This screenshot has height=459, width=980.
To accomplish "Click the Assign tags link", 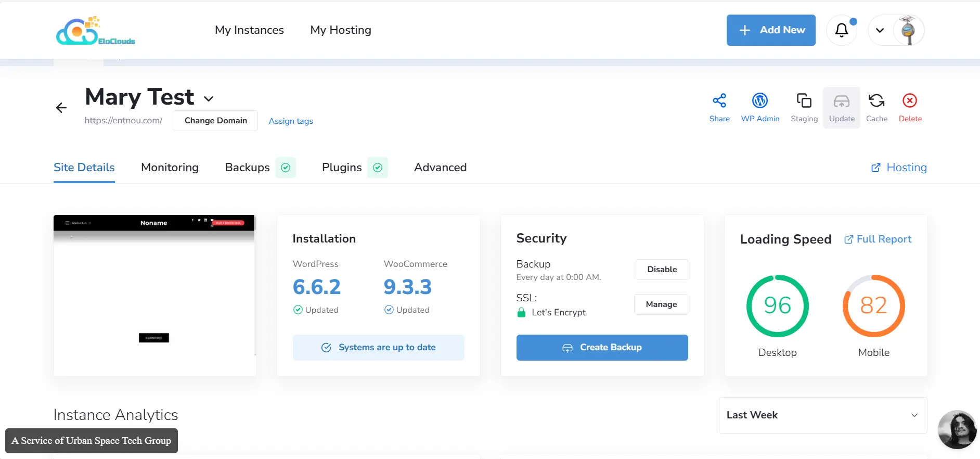I will click(x=291, y=121).
